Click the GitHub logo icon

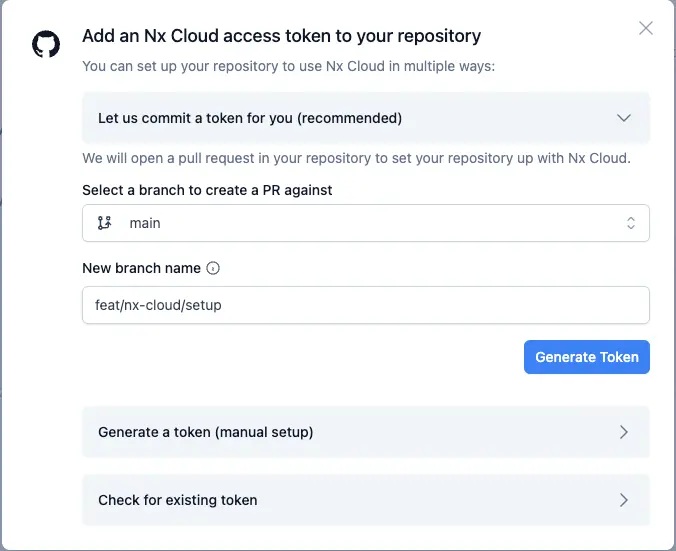pyautogui.click(x=46, y=44)
